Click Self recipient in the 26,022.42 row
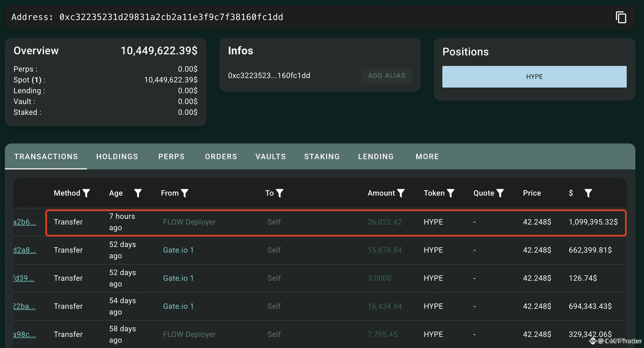The image size is (644, 348). (274, 222)
